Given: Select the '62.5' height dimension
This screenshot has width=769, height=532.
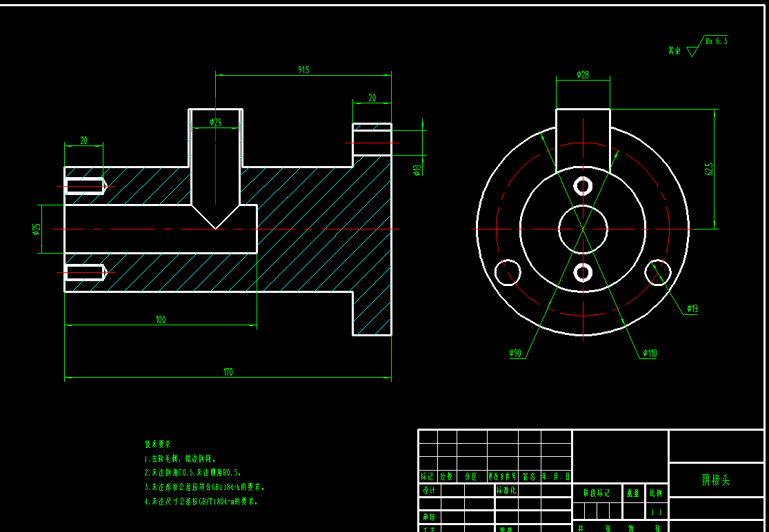Looking at the screenshot, I should pyautogui.click(x=709, y=169).
